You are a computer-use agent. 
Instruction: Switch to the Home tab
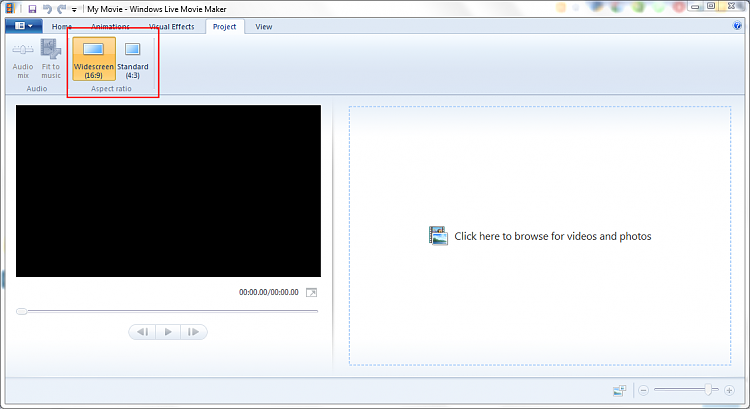point(62,27)
